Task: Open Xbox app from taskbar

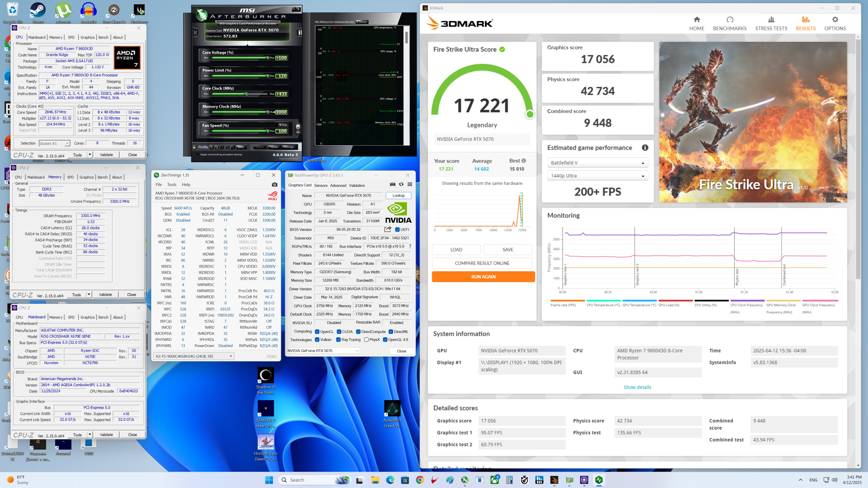Action: tap(494, 480)
